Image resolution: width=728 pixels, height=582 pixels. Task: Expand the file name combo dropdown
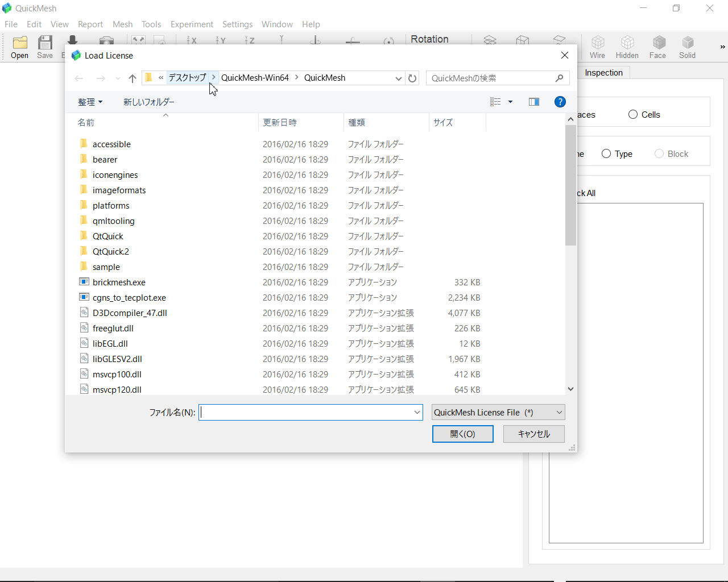[x=417, y=413]
